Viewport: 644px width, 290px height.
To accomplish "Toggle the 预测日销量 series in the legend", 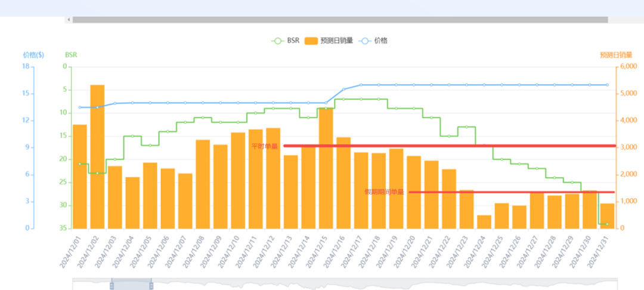I will 329,41.
